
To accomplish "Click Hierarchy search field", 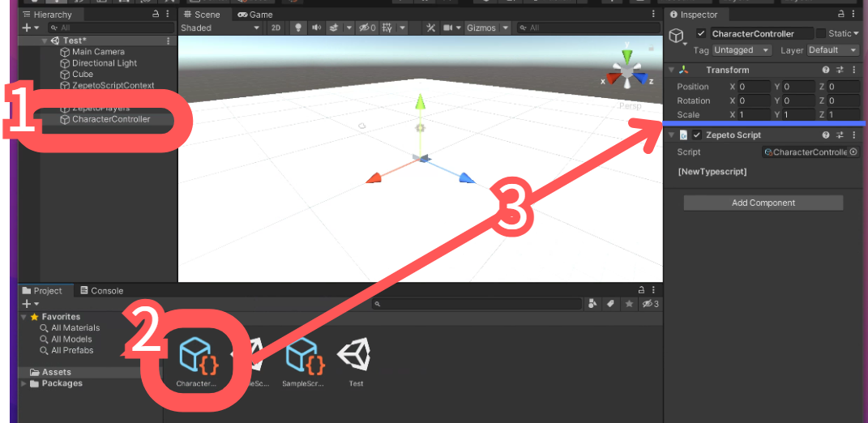I will 111,28.
